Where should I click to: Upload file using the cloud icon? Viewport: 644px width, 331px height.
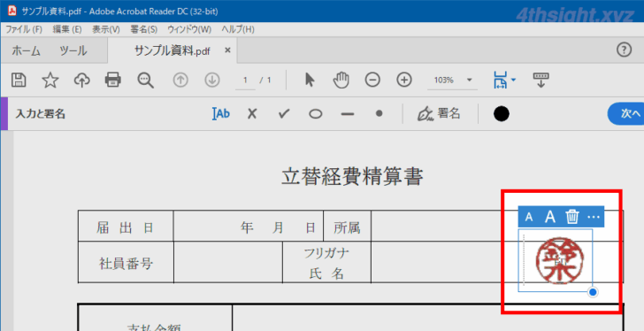coord(81,80)
